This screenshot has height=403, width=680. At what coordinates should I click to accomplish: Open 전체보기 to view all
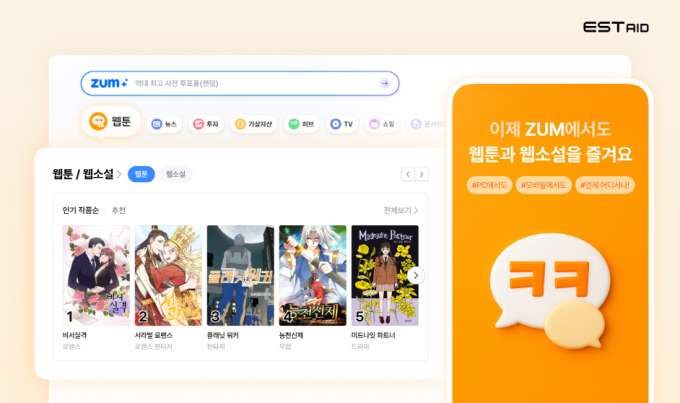(x=401, y=210)
